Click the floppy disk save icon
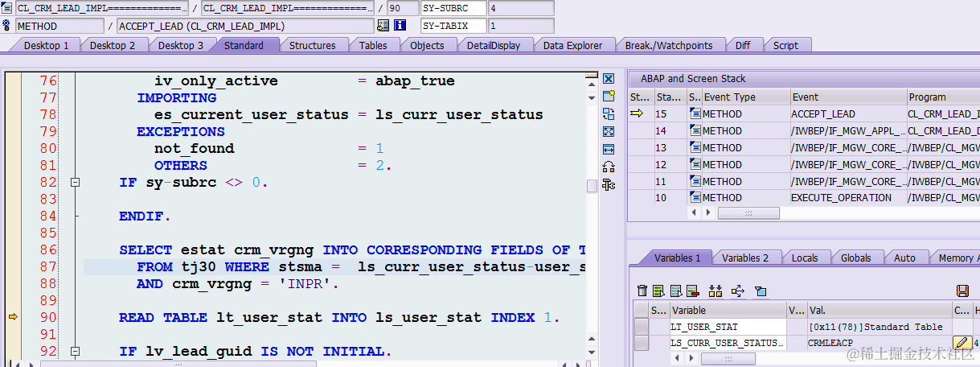The image size is (980, 367). tap(962, 291)
